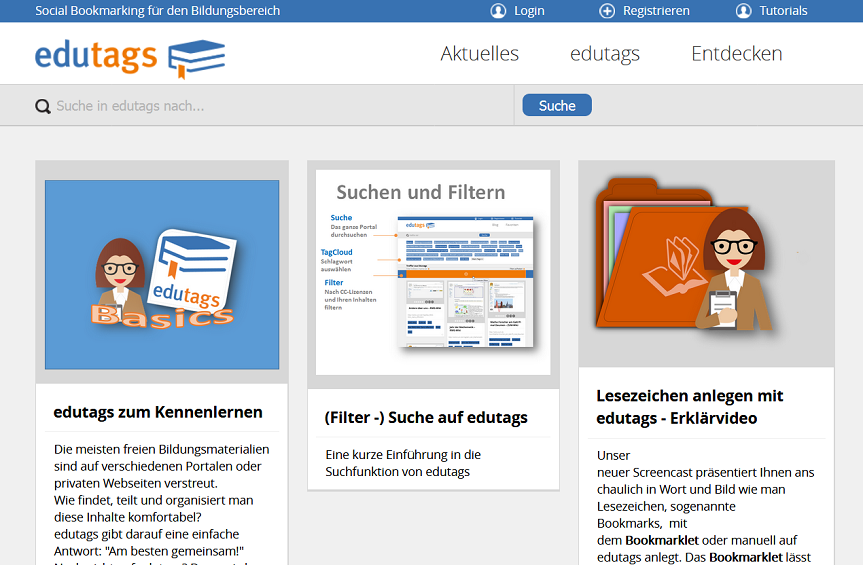The height and width of the screenshot is (565, 863).
Task: Open the Suchen und Filtern thumbnail
Action: (x=433, y=272)
